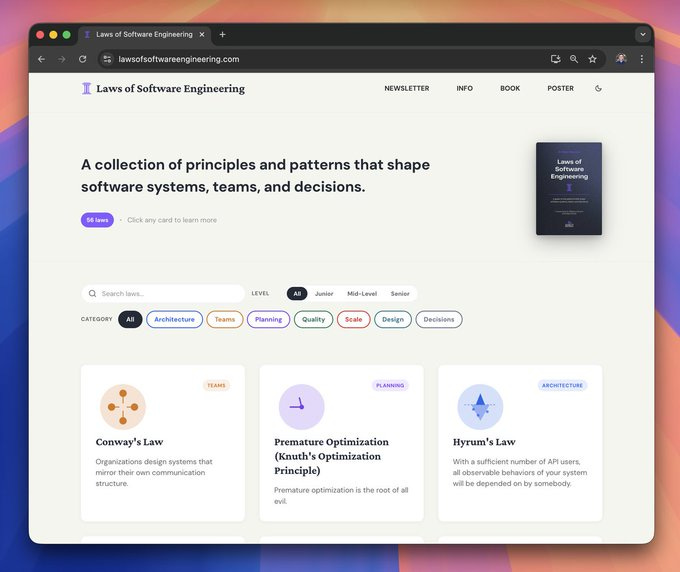Screen dimensions: 680x572
Task: Open the Premature Optimization card title
Action: click(331, 456)
